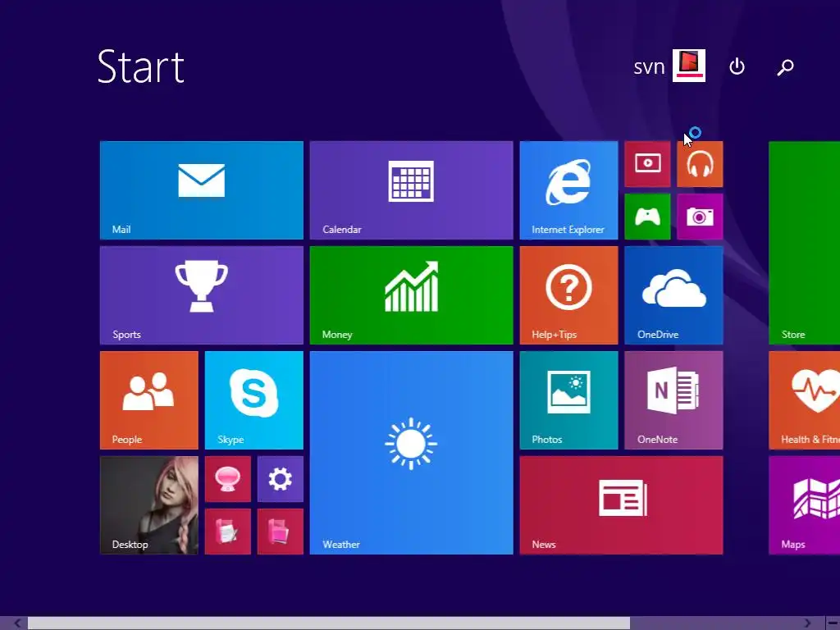The width and height of the screenshot is (840, 630).
Task: Open the OneNote tile
Action: (x=673, y=400)
